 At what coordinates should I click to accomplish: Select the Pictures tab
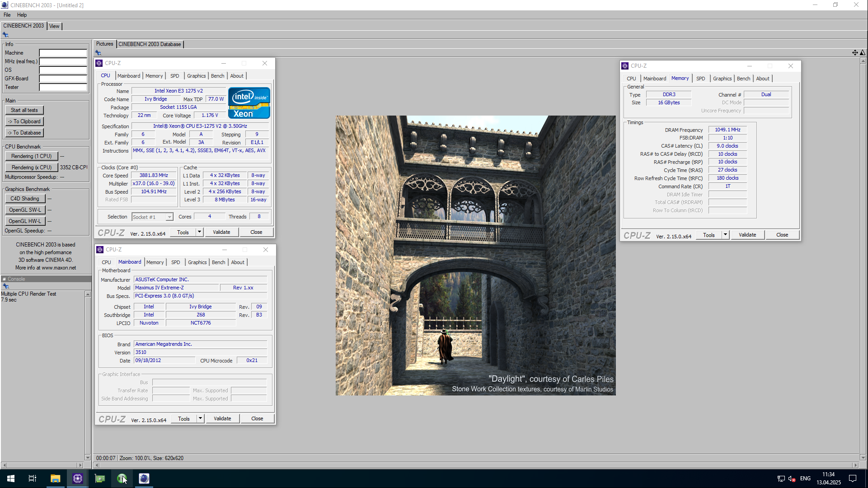tap(104, 44)
